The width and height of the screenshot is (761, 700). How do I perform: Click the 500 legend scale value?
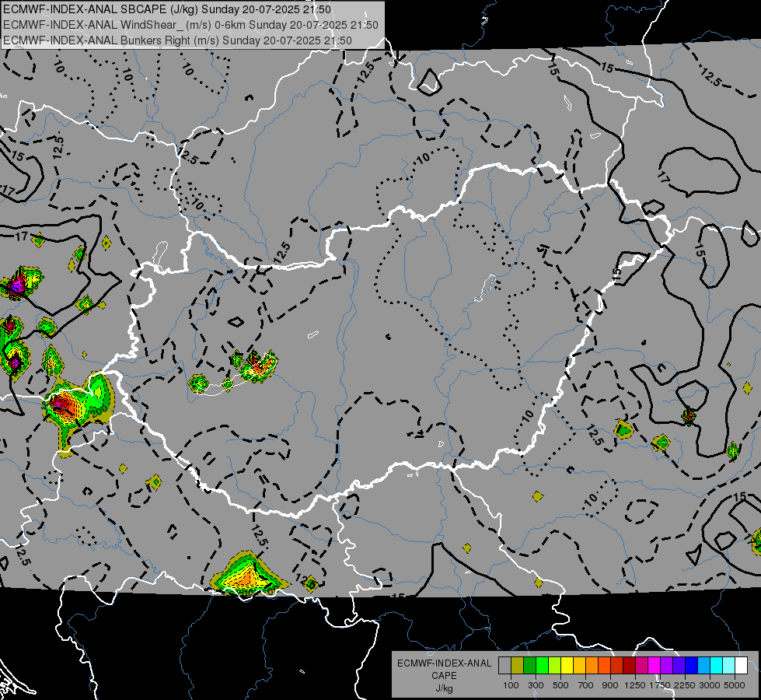[560, 685]
